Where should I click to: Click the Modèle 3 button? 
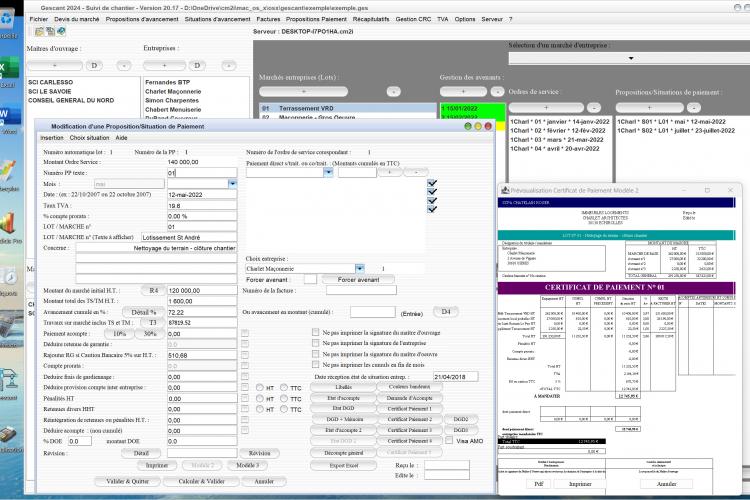click(x=247, y=466)
